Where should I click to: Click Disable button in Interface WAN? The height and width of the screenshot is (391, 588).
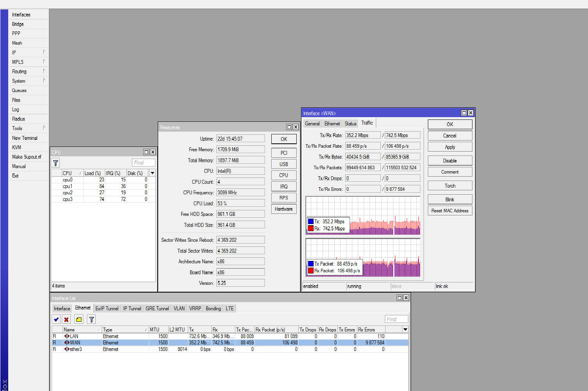tap(450, 161)
